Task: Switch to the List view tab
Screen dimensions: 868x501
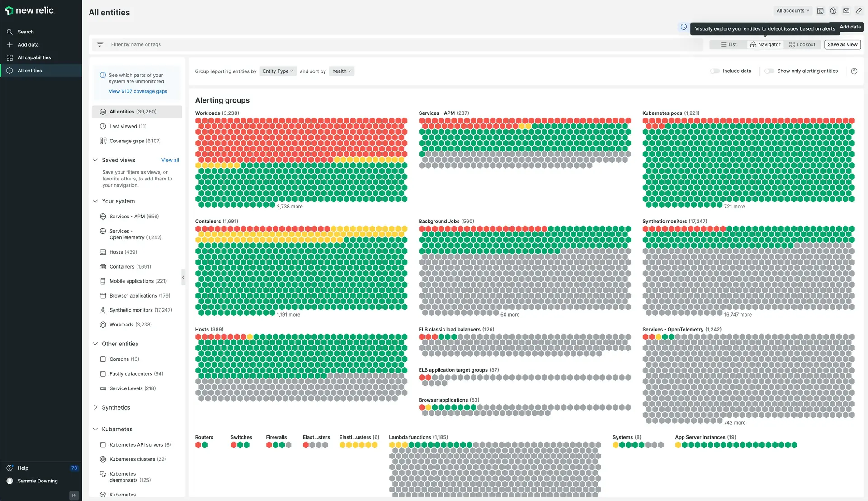Action: [729, 44]
